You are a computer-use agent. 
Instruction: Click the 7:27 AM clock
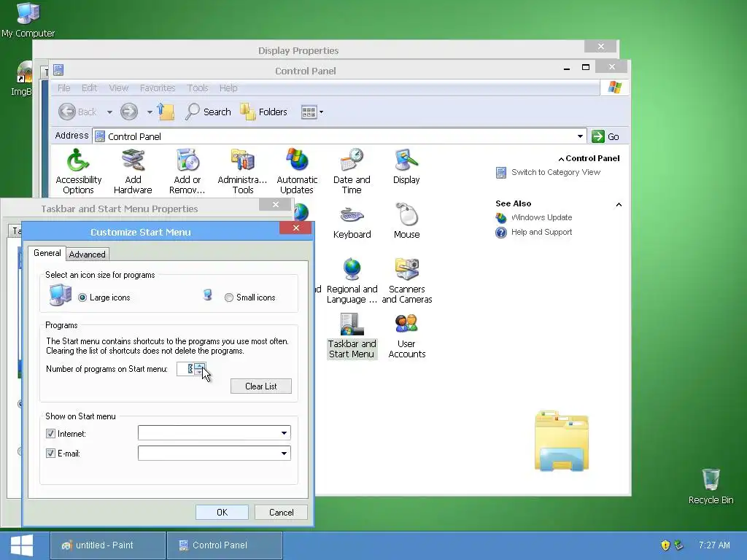pyautogui.click(x=714, y=545)
